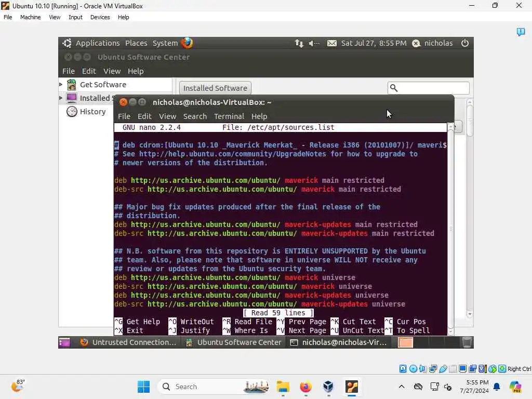Open the Trash icon in bottom panel

coord(467,342)
